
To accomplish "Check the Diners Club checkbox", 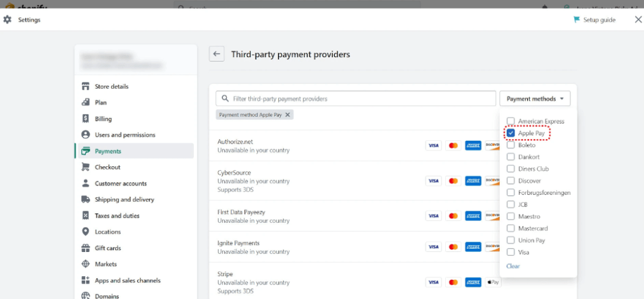I will [x=511, y=169].
